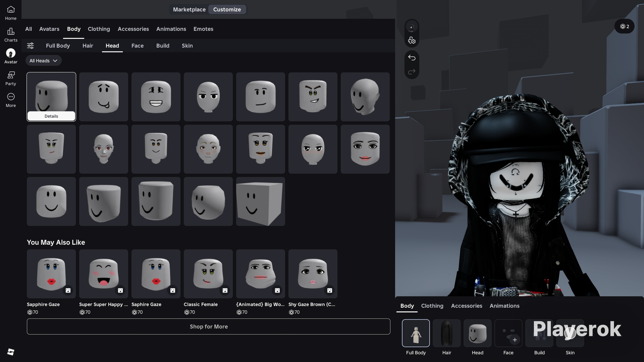Open the equipped Build slot
Image resolution: width=644 pixels, height=362 pixels.
pos(539,333)
